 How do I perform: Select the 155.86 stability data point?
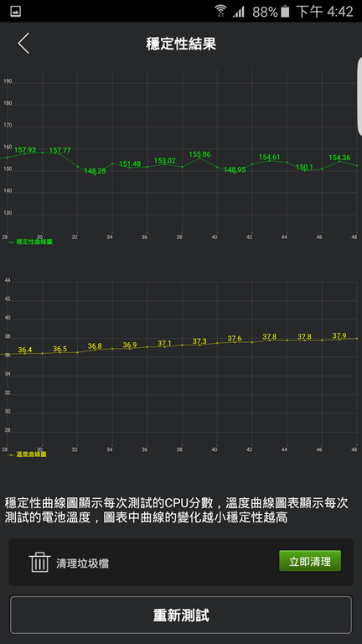(x=199, y=155)
